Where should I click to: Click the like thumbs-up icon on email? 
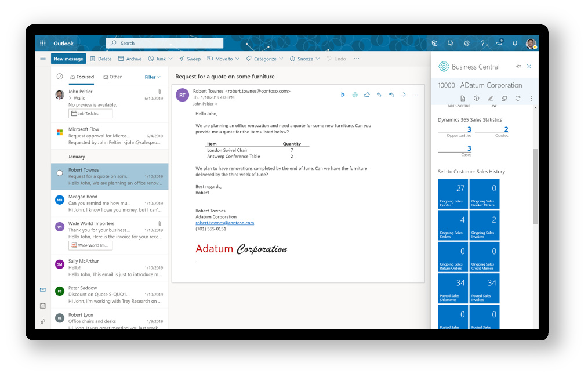(367, 95)
